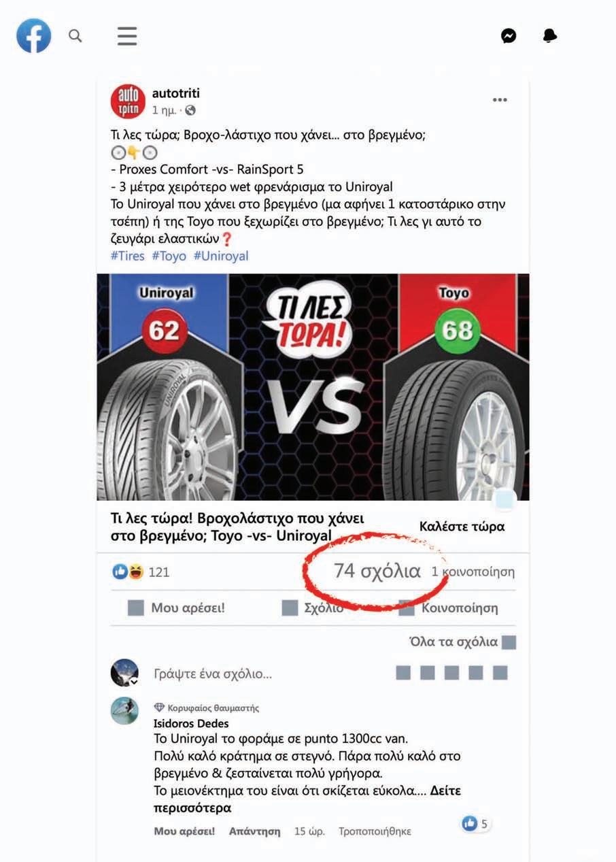Click Δείτε περισσότερα to expand comment

click(x=307, y=800)
